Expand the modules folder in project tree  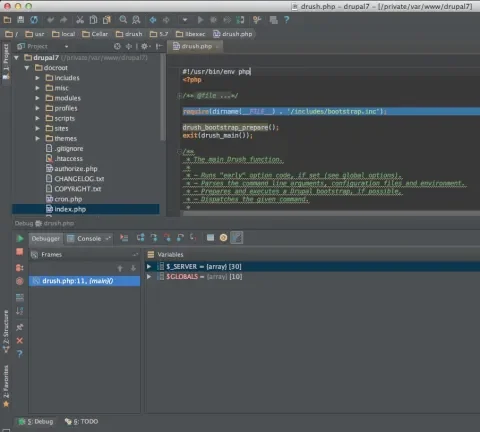(x=38, y=98)
